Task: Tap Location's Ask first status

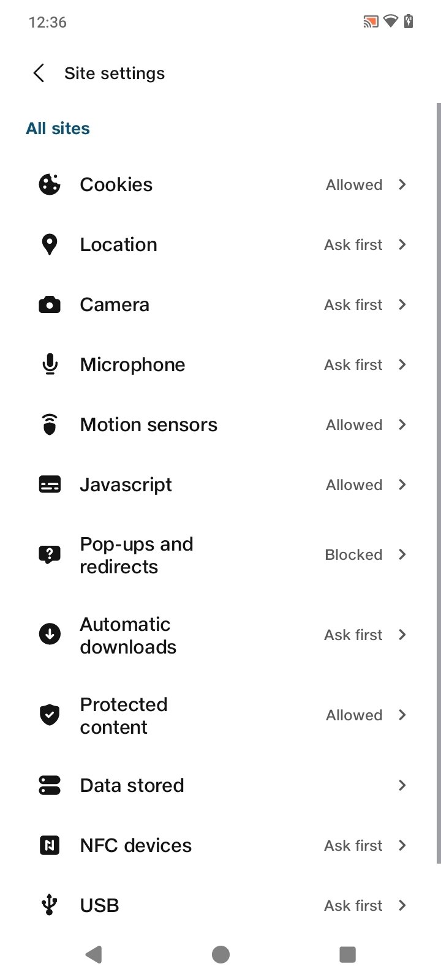Action: (353, 244)
